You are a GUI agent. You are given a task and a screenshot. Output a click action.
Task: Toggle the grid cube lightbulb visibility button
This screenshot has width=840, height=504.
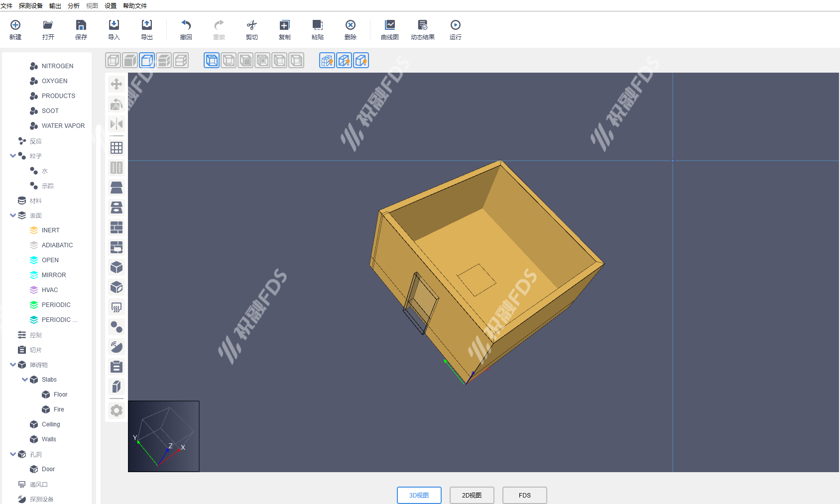(327, 61)
